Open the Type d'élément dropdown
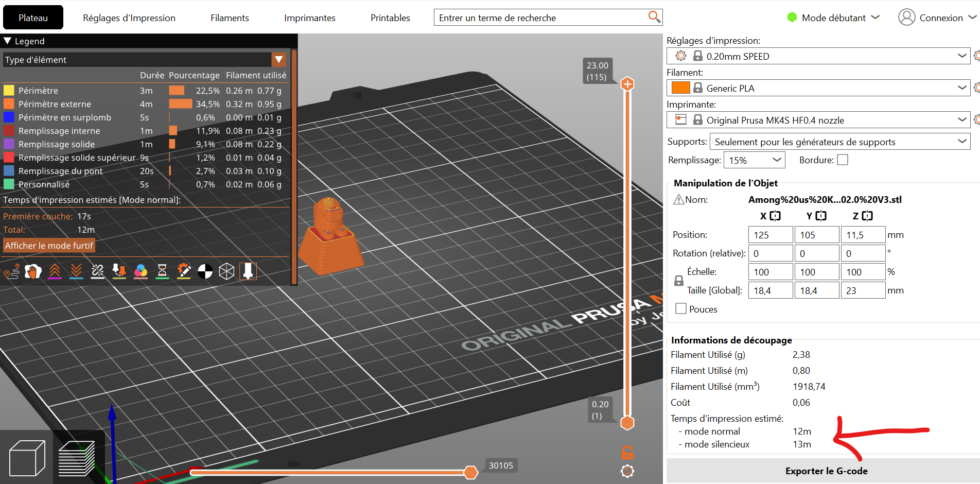 (278, 60)
